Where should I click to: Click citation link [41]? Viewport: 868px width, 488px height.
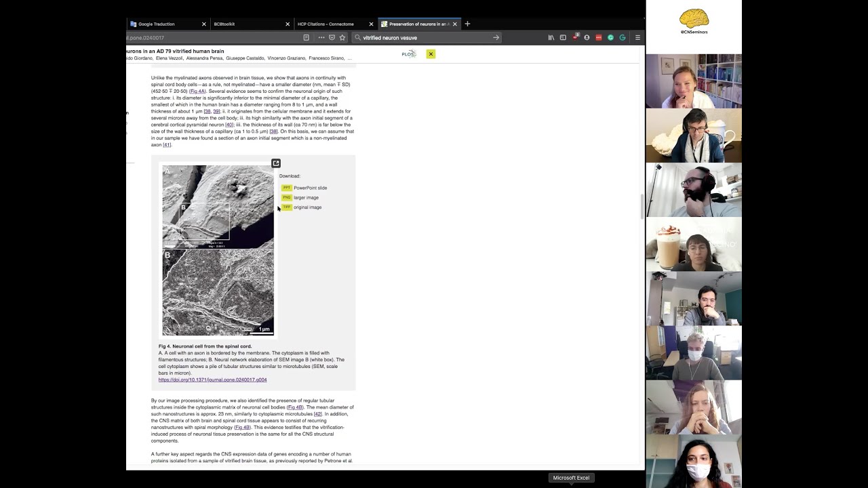pos(167,145)
